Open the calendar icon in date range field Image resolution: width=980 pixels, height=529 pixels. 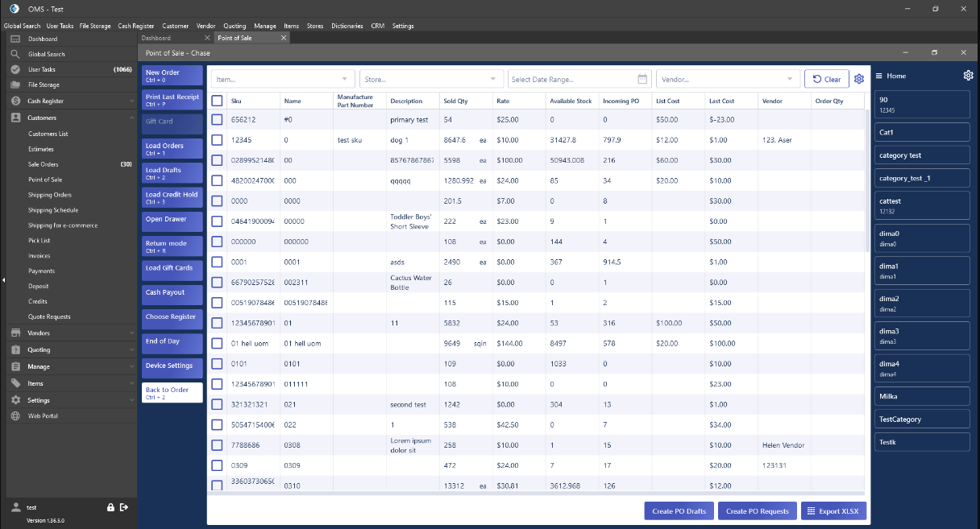(642, 79)
